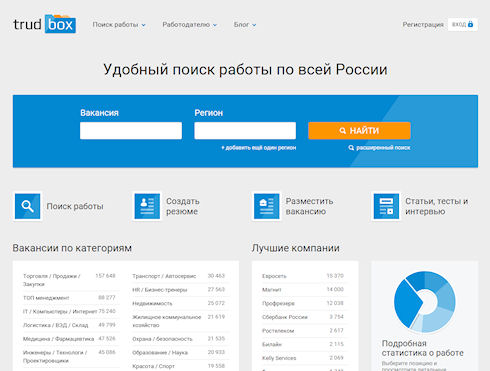490x371 pixels.
Task: Open company Сбербанк России
Action: tap(285, 317)
